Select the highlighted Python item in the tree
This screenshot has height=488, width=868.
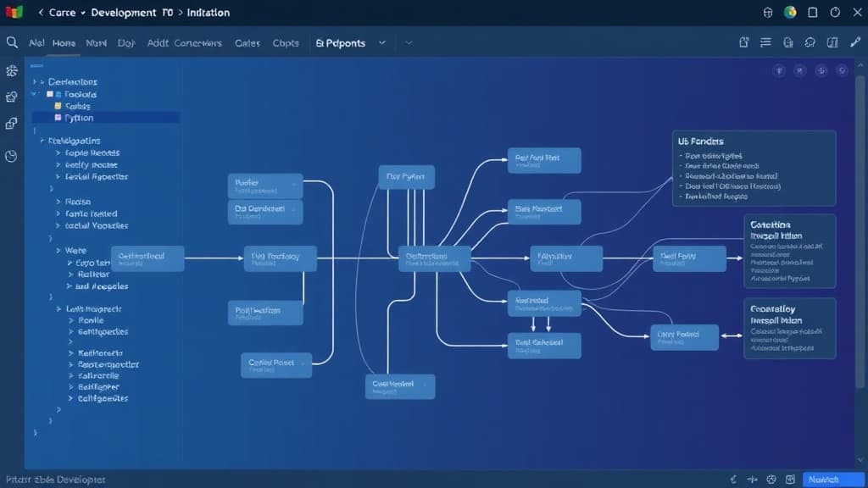[x=79, y=118]
